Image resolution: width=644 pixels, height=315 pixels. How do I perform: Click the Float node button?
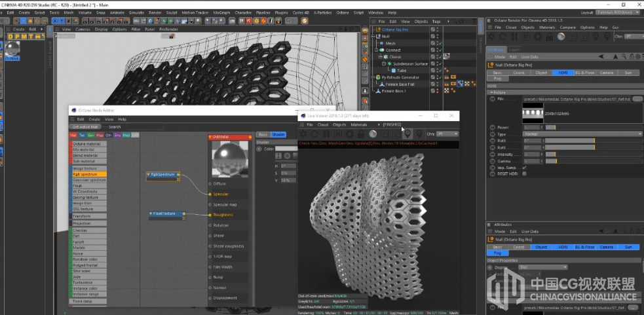pos(88,185)
